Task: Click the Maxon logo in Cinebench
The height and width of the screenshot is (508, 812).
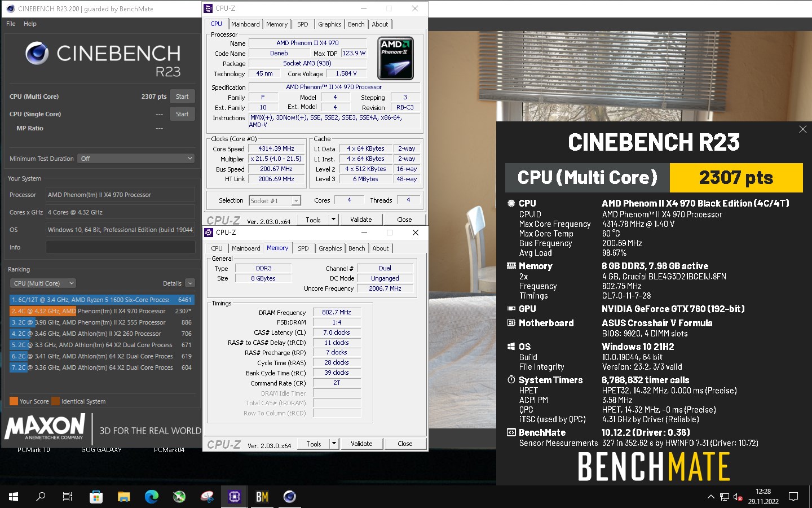Action: click(x=45, y=426)
